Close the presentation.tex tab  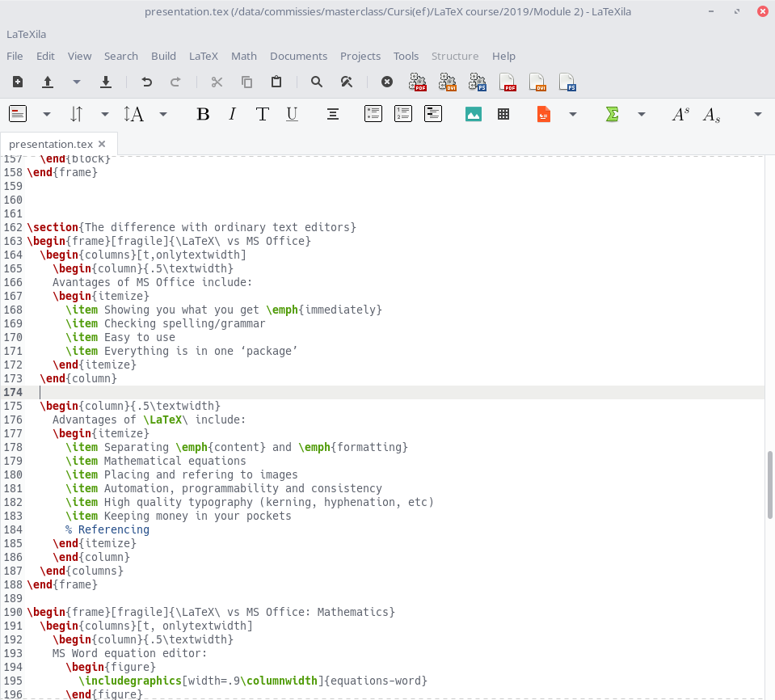[x=102, y=144]
